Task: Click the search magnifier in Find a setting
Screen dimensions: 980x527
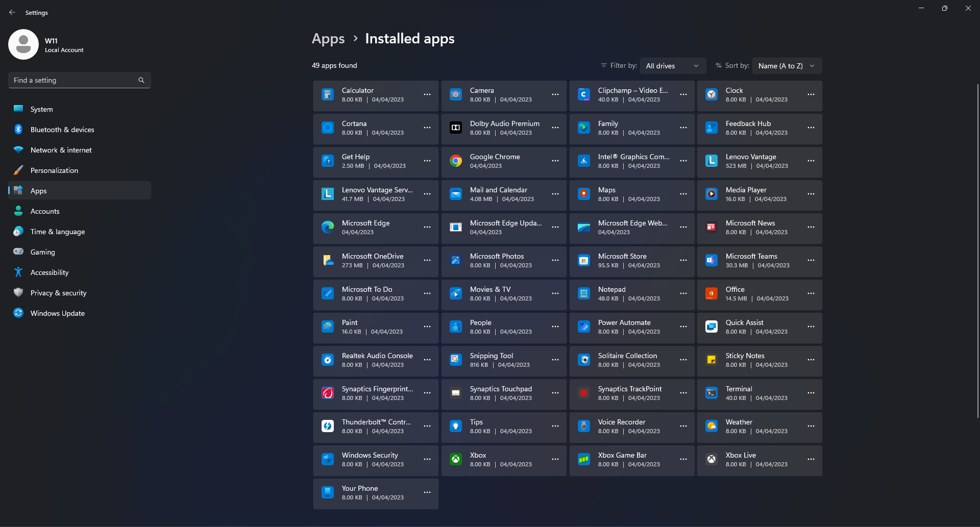Action: [x=141, y=80]
